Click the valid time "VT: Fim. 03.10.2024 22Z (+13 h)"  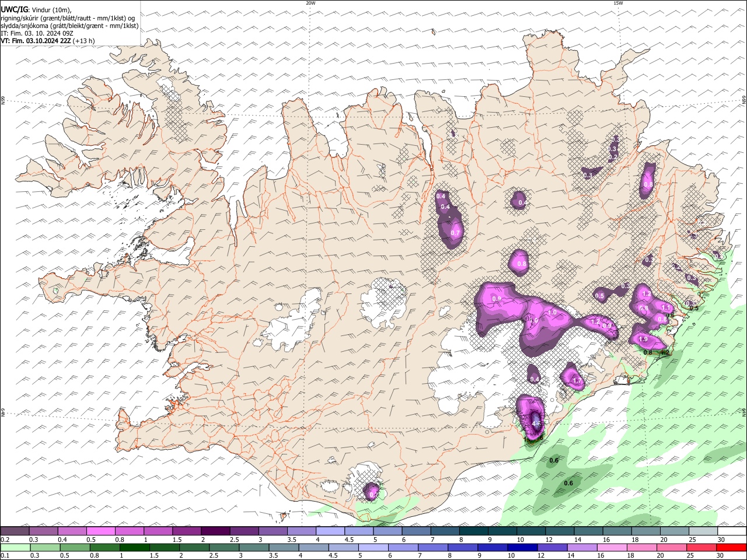coord(48,41)
